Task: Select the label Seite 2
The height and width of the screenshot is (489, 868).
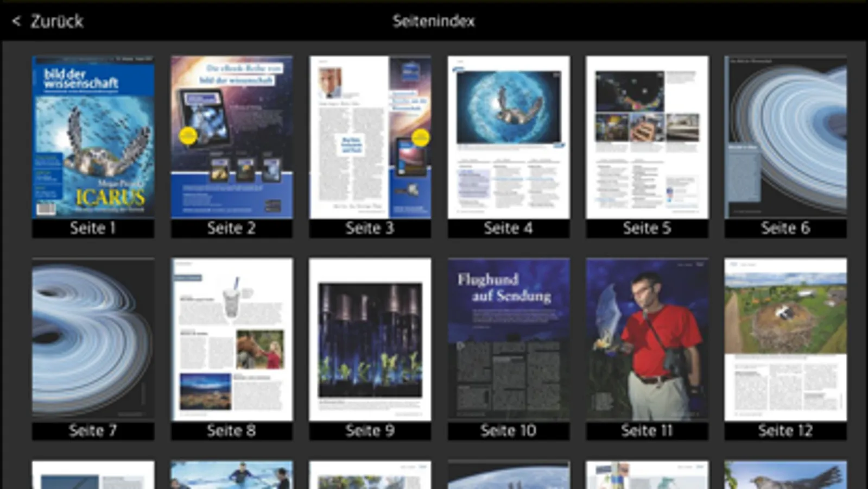Action: click(x=232, y=228)
